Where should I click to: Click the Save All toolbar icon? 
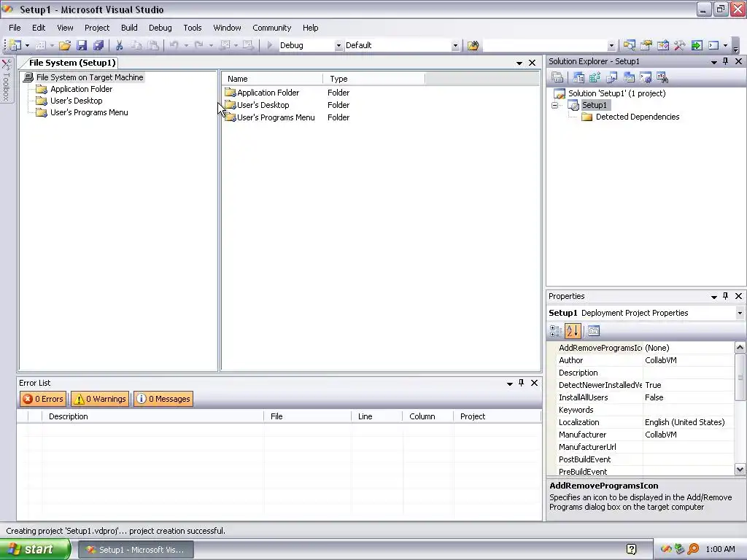pos(98,45)
